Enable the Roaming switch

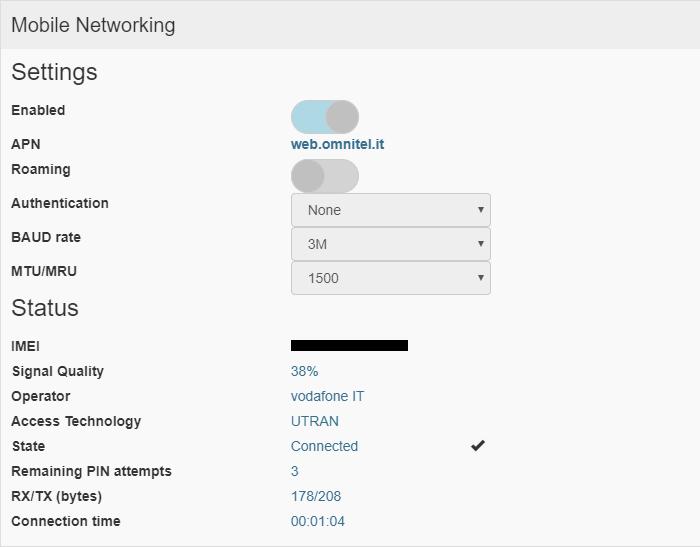click(x=325, y=176)
